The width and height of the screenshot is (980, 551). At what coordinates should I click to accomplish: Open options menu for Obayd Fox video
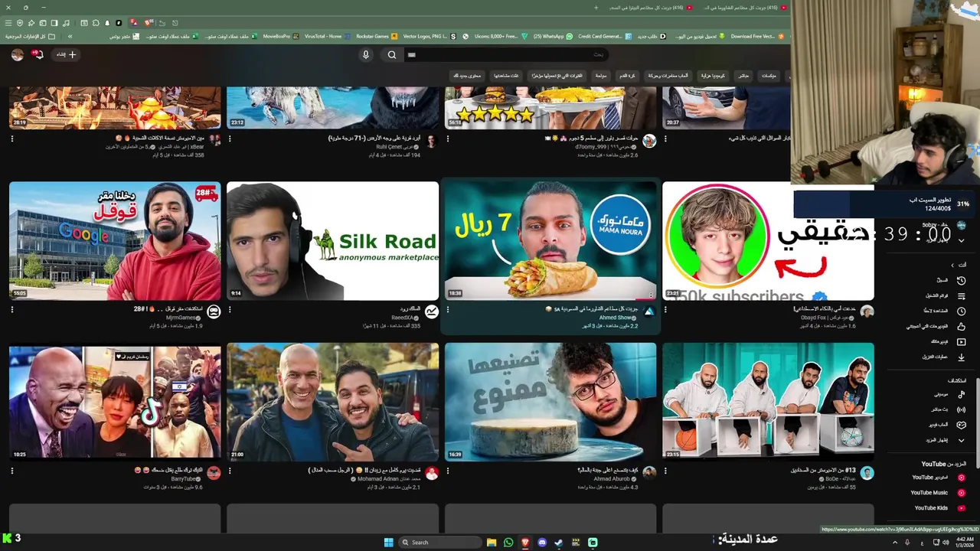(665, 310)
